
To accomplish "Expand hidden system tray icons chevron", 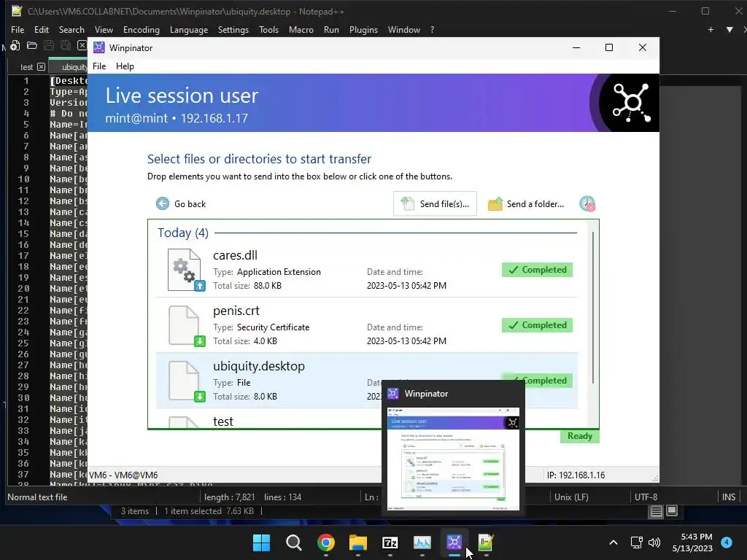I will 614,542.
